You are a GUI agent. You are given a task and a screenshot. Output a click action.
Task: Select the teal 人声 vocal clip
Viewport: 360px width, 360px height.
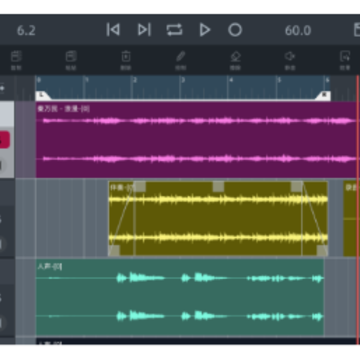(x=180, y=298)
